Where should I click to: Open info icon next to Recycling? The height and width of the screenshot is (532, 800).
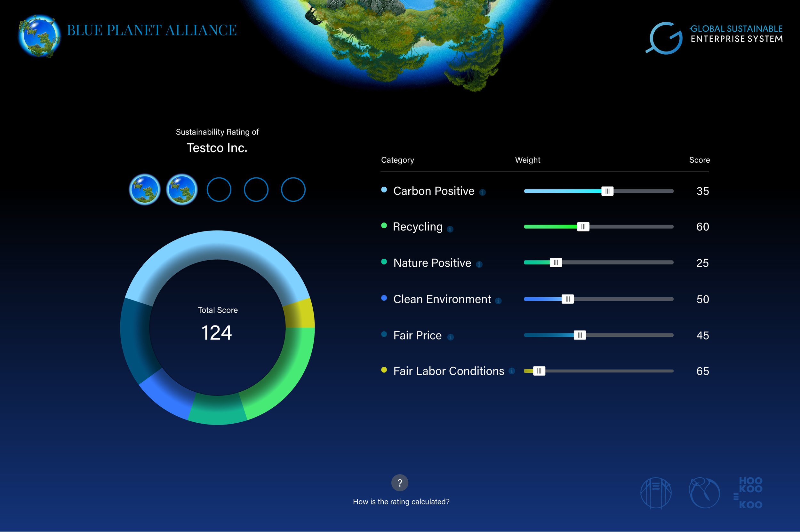(450, 229)
